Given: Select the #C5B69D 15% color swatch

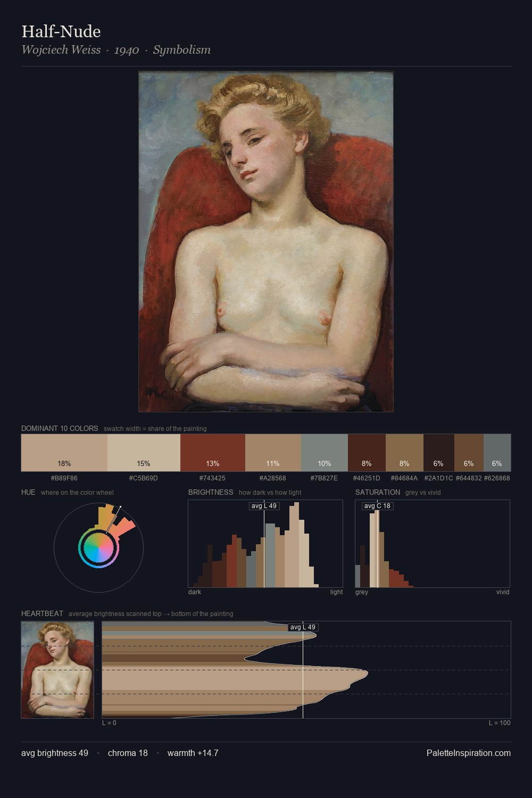Looking at the screenshot, I should [144, 453].
